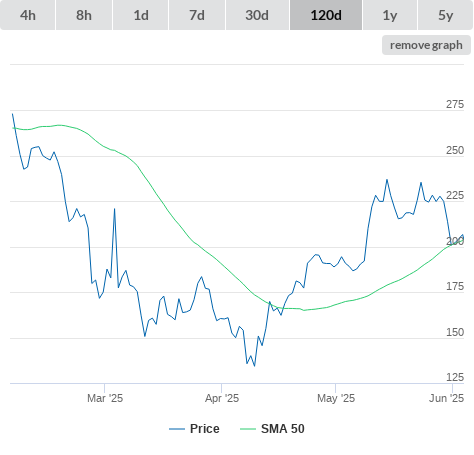Switch chart to 30d range

[x=257, y=15]
